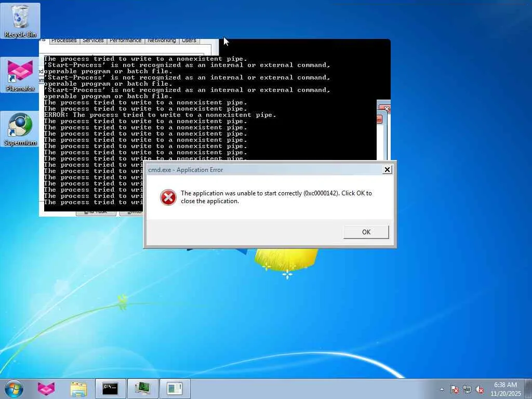This screenshot has height=399, width=532.
Task: Open the clock showing 6:38 AM
Action: click(506, 389)
